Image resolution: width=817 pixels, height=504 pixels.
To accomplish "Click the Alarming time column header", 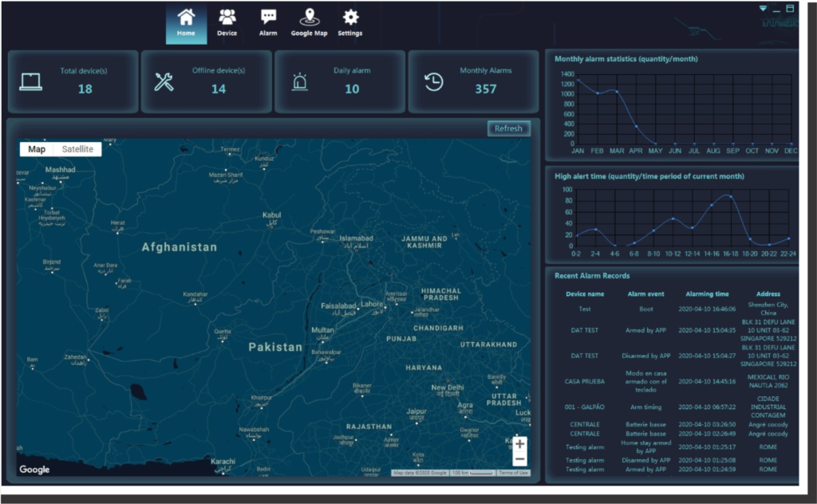I will [x=705, y=293].
